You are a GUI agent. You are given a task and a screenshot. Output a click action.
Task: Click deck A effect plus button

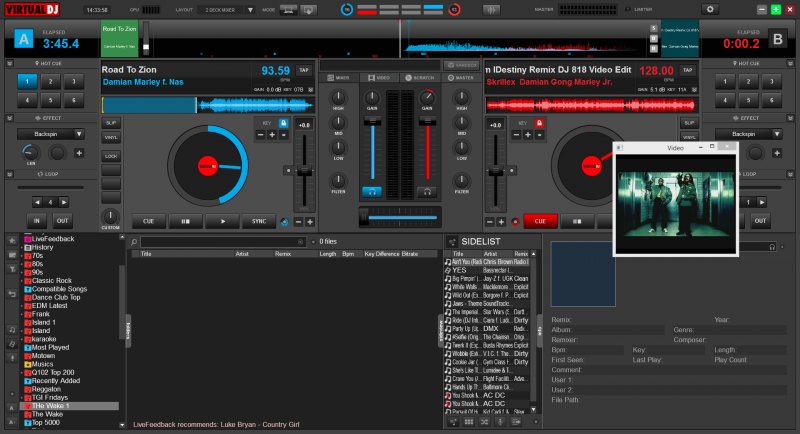(x=79, y=153)
